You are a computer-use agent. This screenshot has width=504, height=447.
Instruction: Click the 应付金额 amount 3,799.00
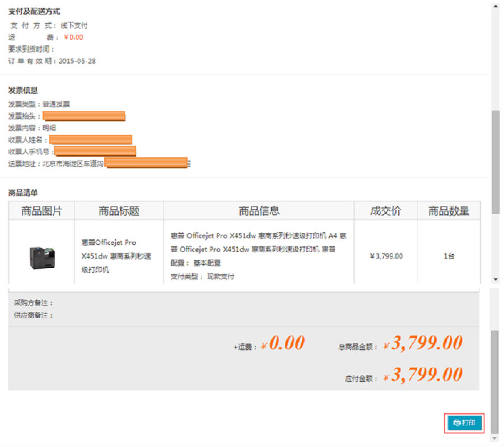coord(427,374)
